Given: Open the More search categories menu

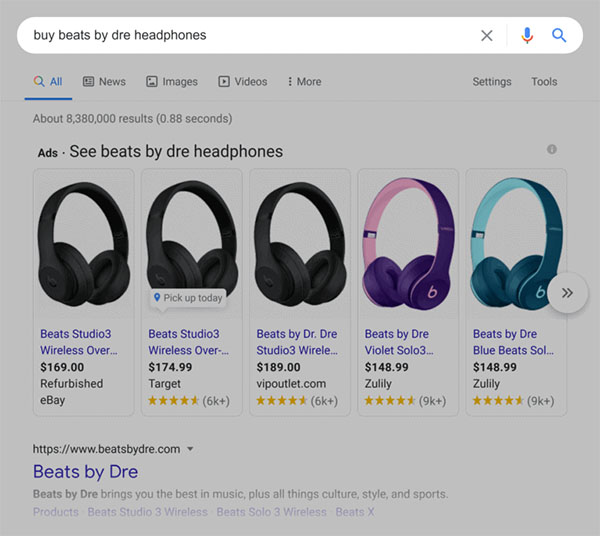Looking at the screenshot, I should (304, 81).
